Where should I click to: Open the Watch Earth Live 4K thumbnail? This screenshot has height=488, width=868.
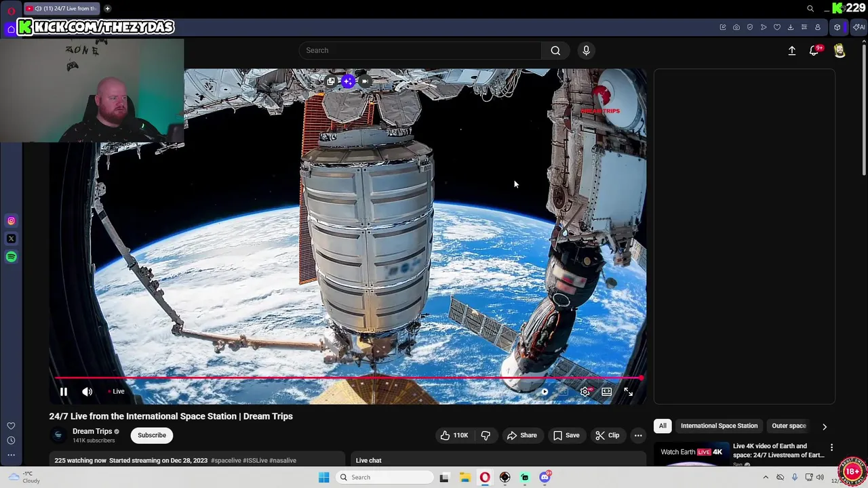tap(691, 454)
